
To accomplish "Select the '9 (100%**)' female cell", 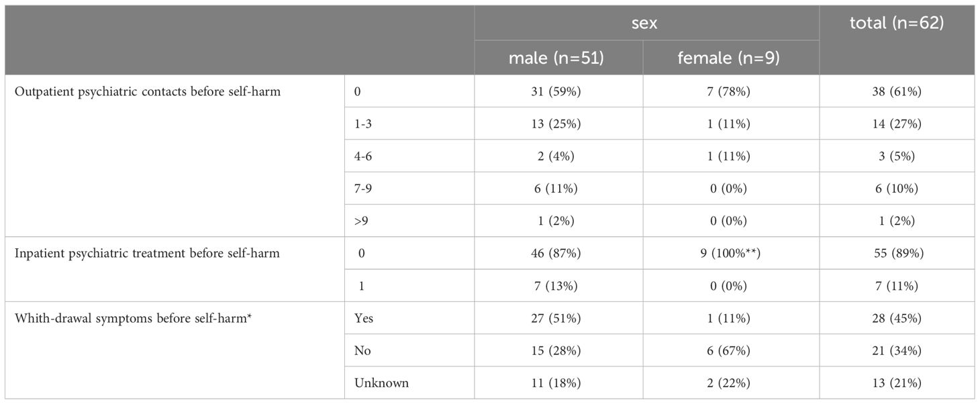I will tap(731, 253).
